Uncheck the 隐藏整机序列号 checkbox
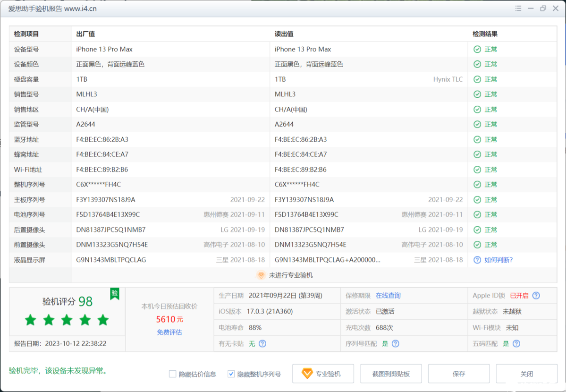This screenshot has height=392, width=566. (231, 374)
